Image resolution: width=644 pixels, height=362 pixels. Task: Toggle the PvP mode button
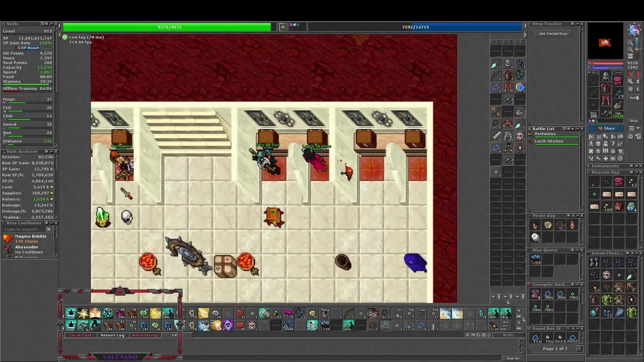click(634, 98)
